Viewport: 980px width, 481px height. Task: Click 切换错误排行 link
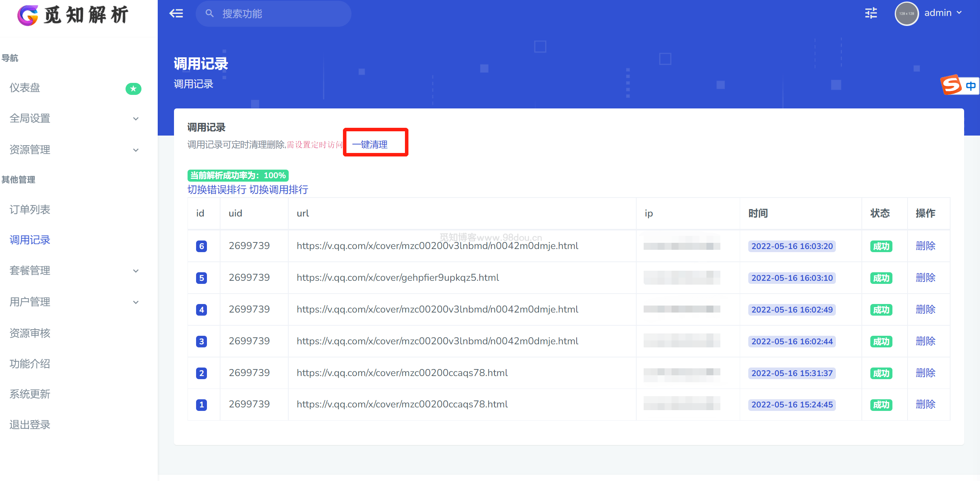[217, 189]
